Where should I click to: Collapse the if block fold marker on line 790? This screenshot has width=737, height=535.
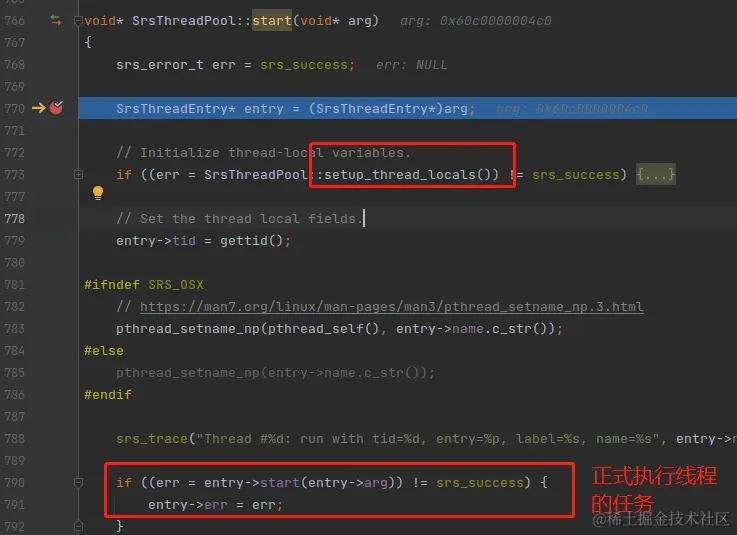click(x=78, y=482)
